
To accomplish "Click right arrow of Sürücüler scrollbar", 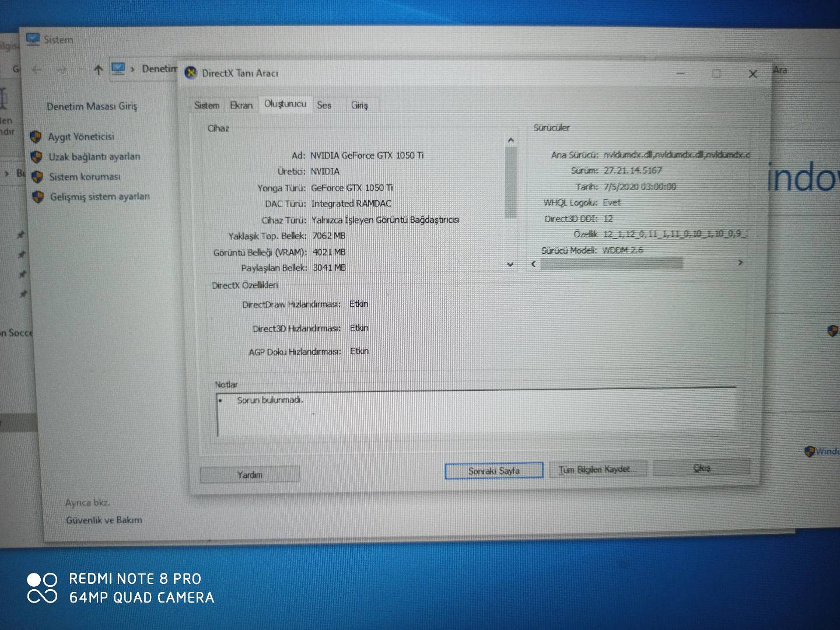I will click(x=740, y=262).
